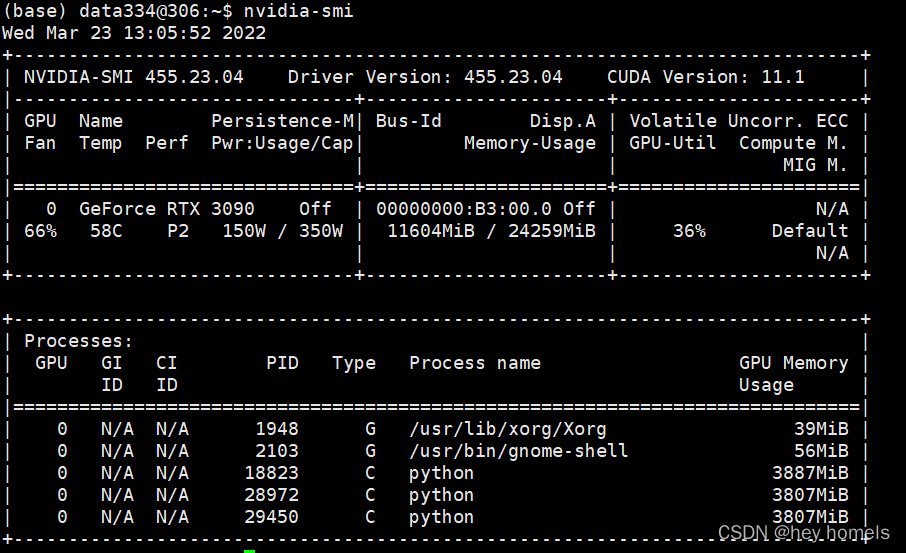Select the 'Type' column header
The height and width of the screenshot is (553, 906).
tap(354, 363)
